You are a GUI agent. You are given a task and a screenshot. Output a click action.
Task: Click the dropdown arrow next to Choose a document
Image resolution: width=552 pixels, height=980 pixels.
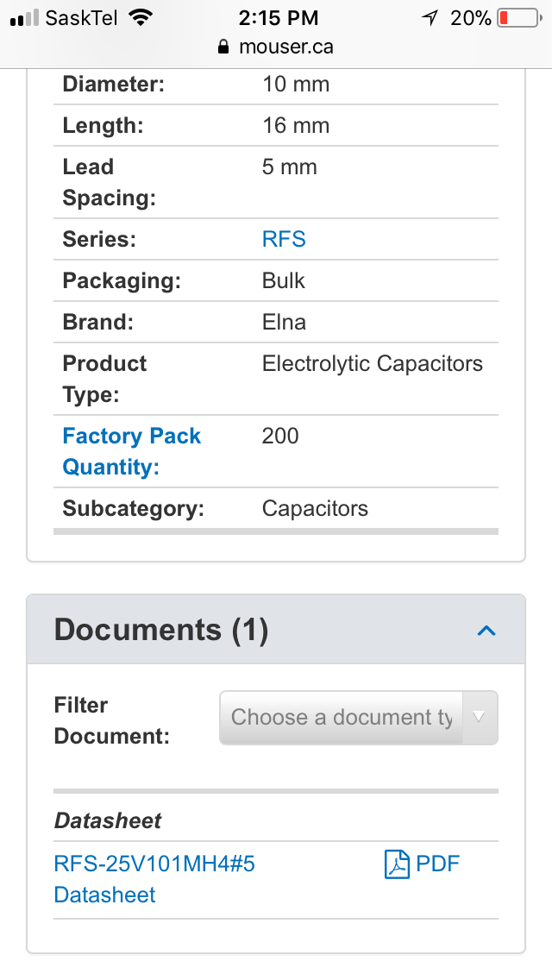click(x=480, y=718)
